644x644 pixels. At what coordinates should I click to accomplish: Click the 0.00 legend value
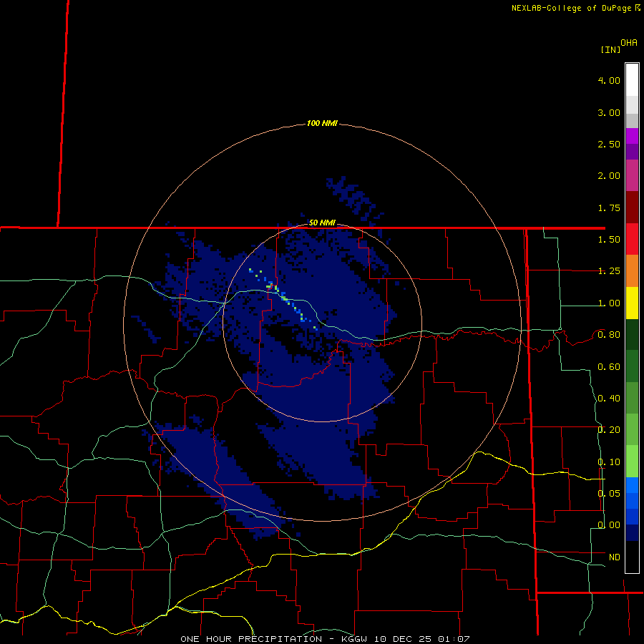point(609,525)
